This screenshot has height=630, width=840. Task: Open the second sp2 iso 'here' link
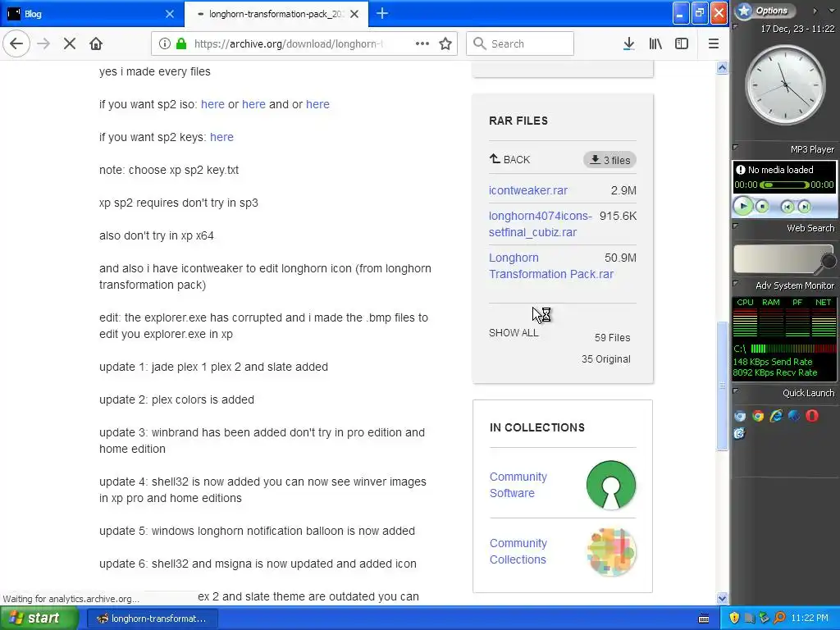coord(254,104)
